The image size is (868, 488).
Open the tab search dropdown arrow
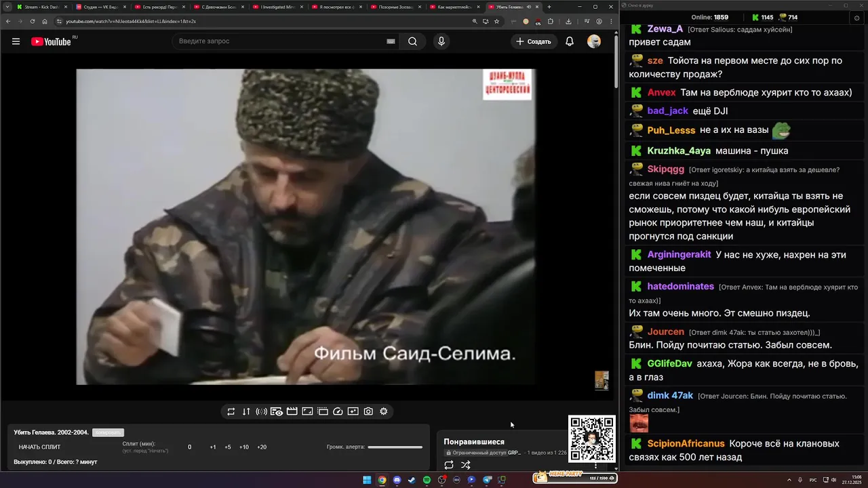[x=7, y=7]
